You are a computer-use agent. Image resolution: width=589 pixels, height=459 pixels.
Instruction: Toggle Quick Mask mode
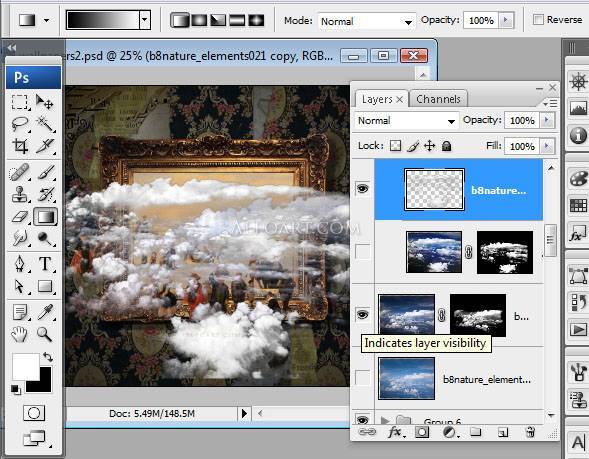(x=34, y=413)
